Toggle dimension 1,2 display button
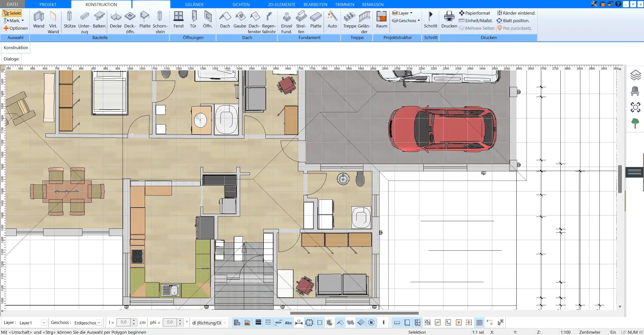This screenshot has width=644, height=335. click(x=299, y=322)
